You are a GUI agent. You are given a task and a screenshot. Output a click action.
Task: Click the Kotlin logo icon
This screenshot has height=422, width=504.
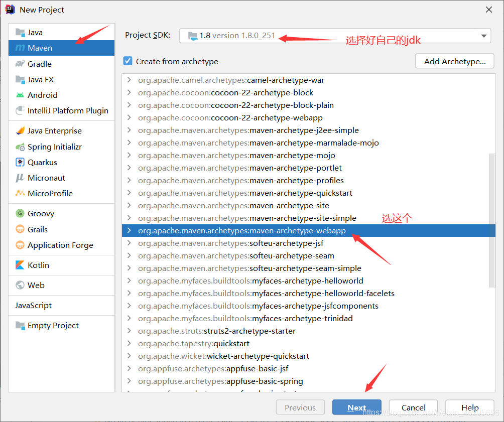pyautogui.click(x=20, y=265)
